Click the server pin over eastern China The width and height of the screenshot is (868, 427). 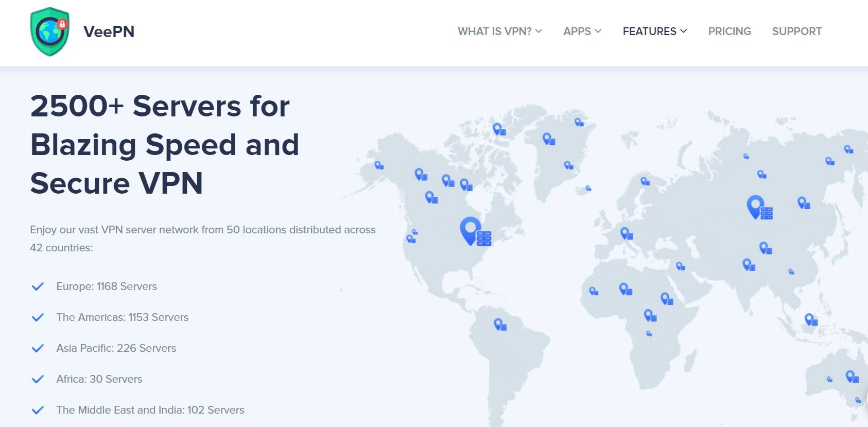coord(791,271)
